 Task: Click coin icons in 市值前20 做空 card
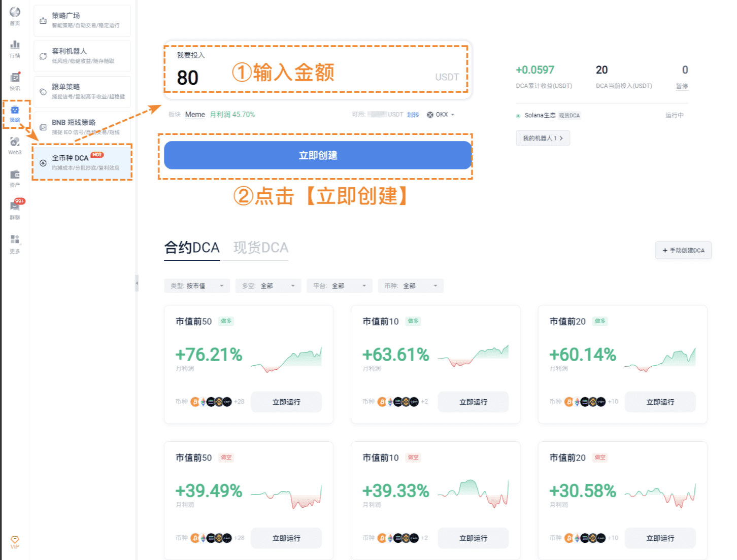585,538
